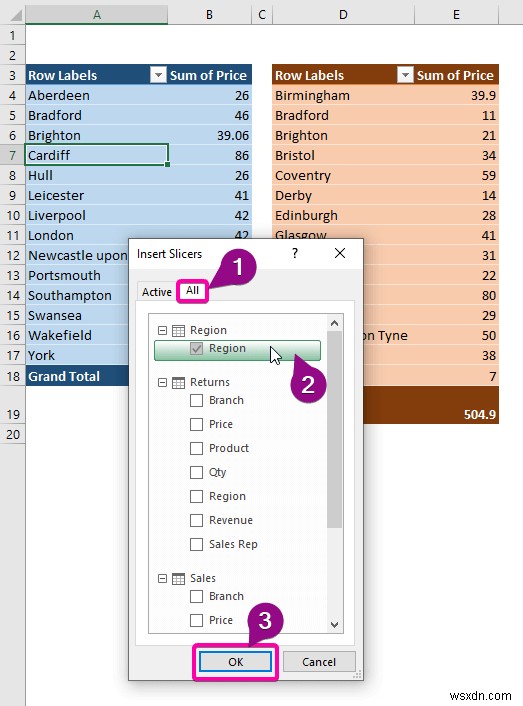The width and height of the screenshot is (523, 706).
Task: Click the scroll up arrow in field list
Action: [x=334, y=323]
